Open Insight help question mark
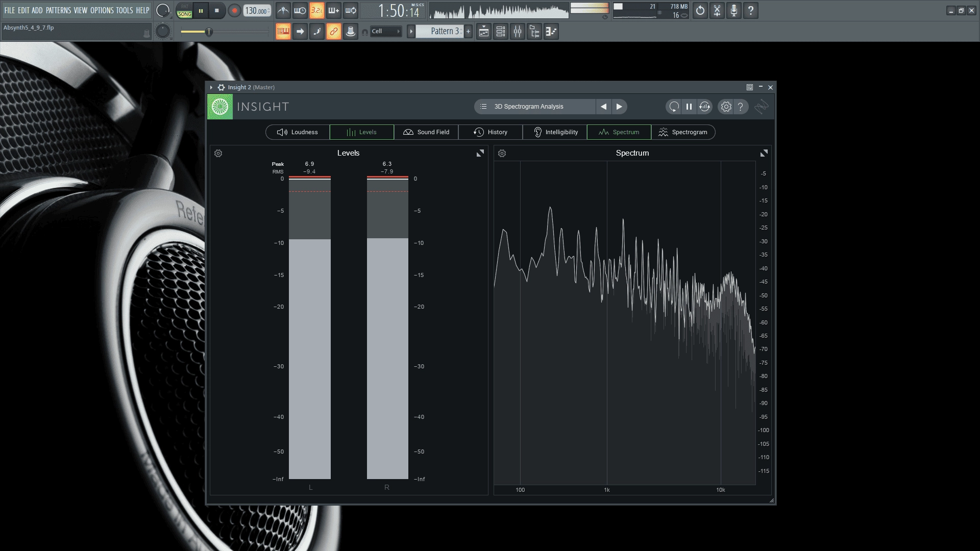 pos(741,107)
